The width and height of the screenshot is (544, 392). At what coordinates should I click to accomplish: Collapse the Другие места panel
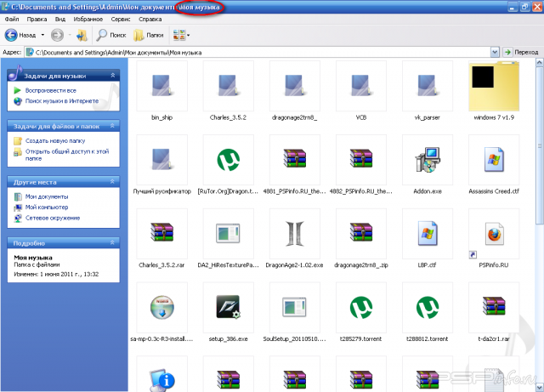116,182
